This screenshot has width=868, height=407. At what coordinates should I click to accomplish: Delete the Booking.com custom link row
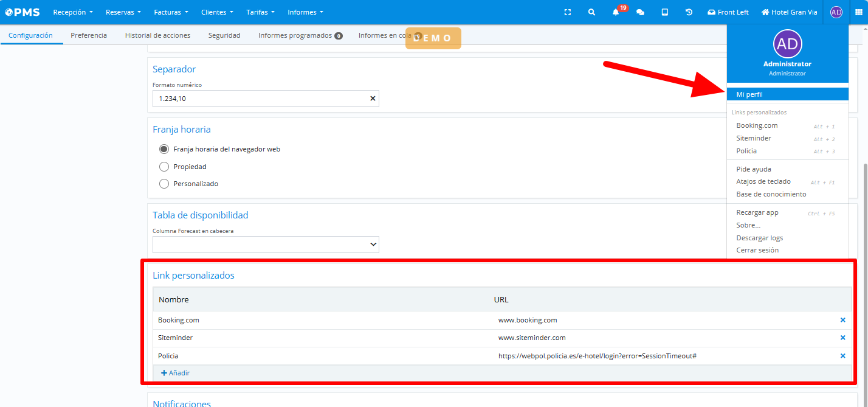[842, 320]
